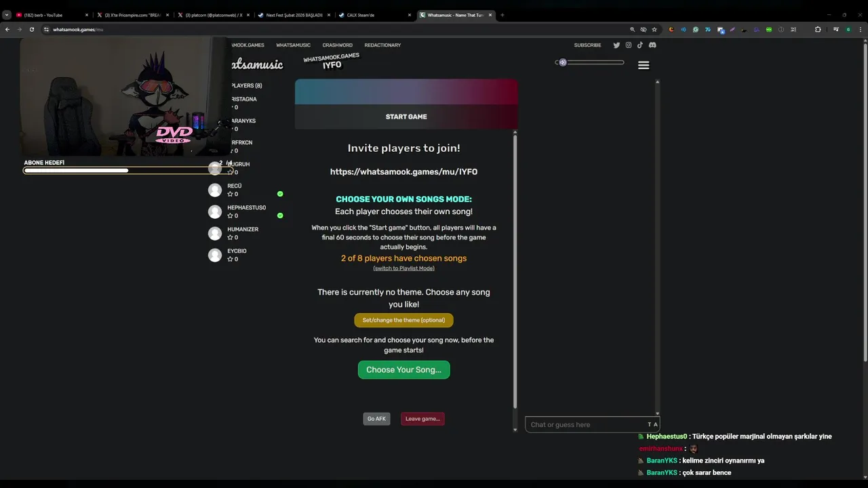Reload the page
This screenshot has width=868, height=488.
[x=31, y=30]
